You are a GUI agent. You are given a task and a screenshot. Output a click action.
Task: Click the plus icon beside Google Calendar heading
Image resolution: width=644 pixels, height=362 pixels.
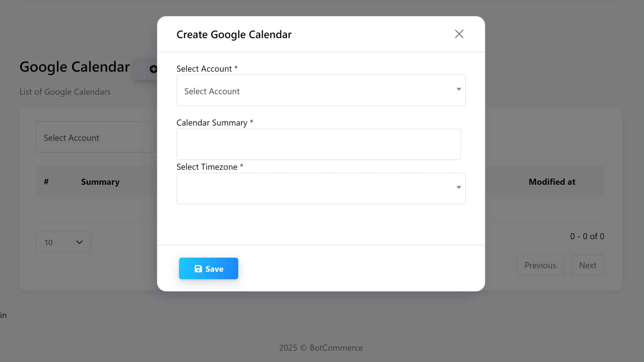(x=153, y=69)
